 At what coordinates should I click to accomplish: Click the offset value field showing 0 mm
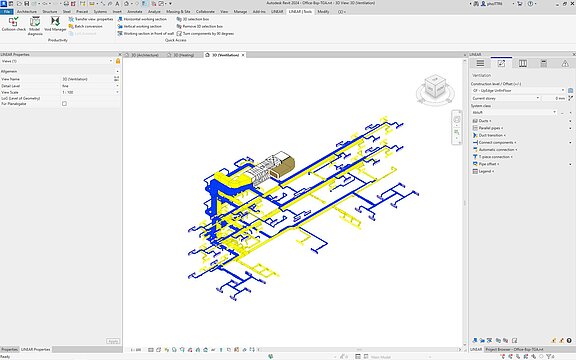click(x=554, y=98)
